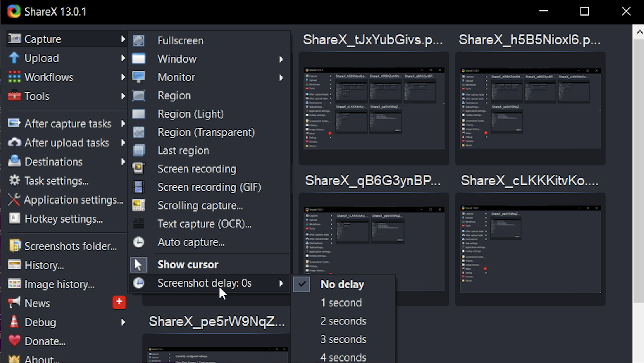Click the News megaphone icon
Screen dimensions: 644x363
pyautogui.click(x=14, y=302)
